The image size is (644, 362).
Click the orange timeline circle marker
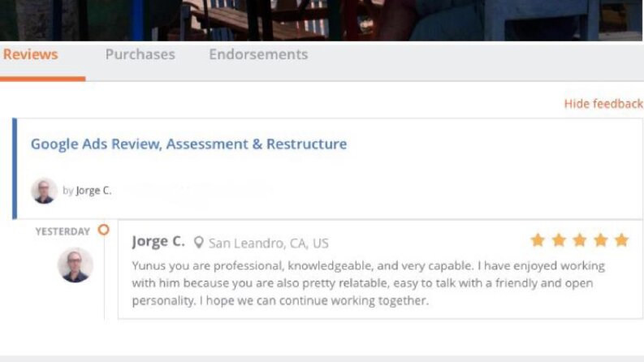(103, 230)
